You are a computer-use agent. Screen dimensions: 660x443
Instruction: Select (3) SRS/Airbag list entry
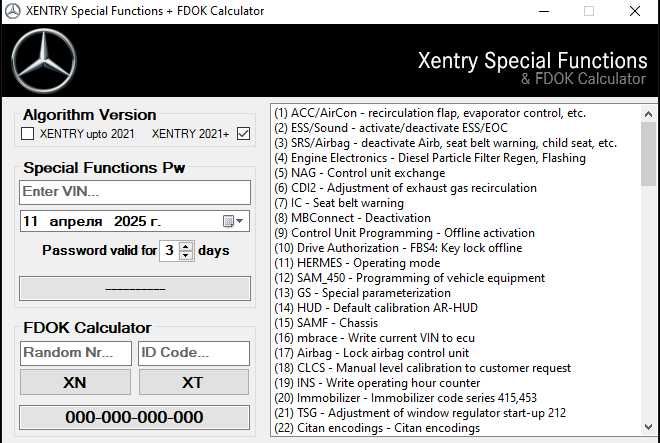click(445, 143)
